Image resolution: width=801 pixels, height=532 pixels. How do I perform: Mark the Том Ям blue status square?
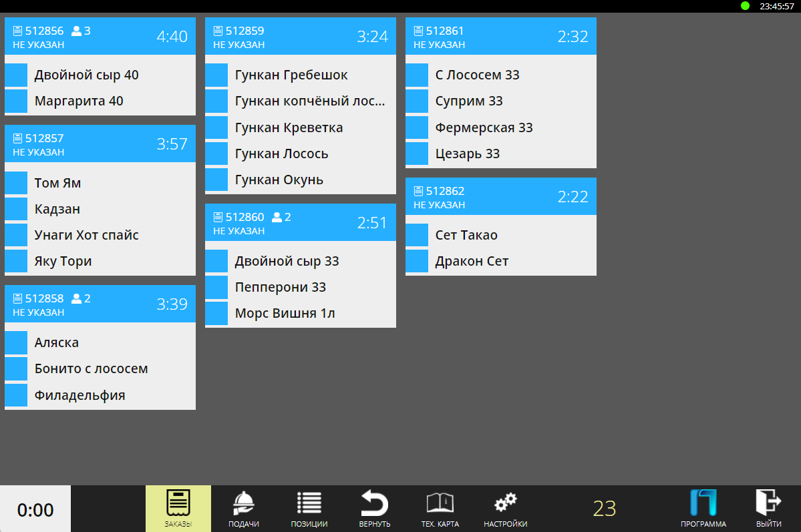click(x=16, y=183)
